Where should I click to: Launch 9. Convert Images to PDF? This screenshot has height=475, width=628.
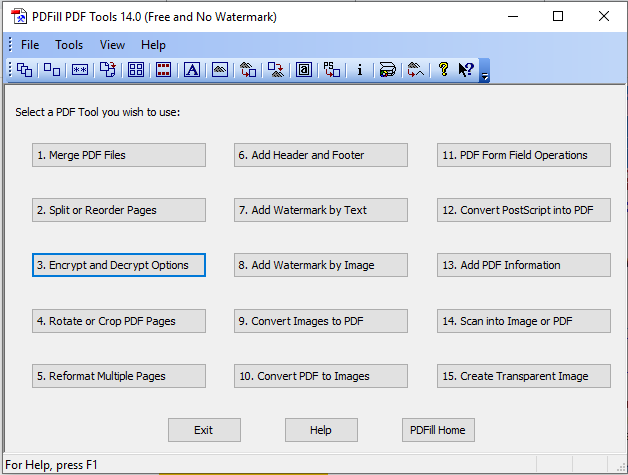click(321, 321)
